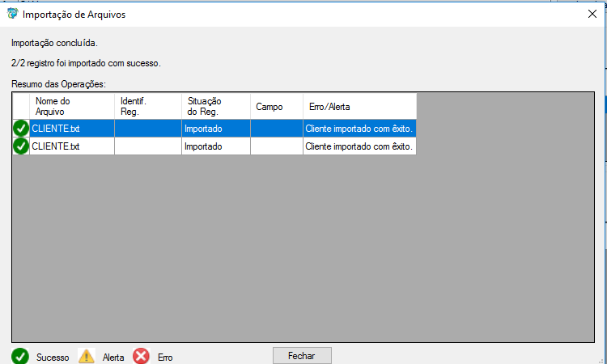Click the window title Importação de Arquivos
This screenshot has width=607, height=364.
74,15
